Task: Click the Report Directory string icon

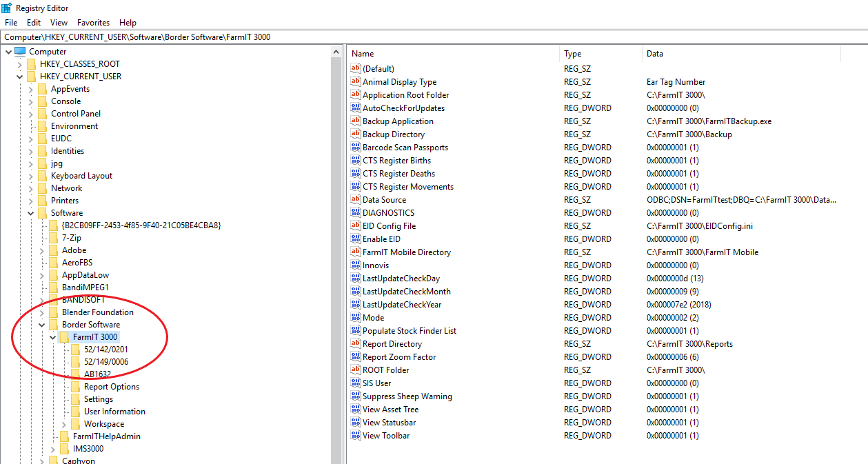Action: click(356, 343)
